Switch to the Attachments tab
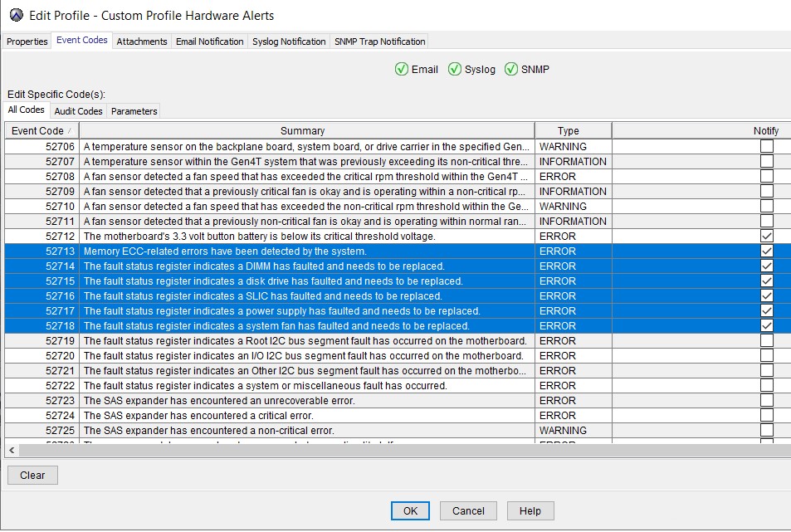Screen dimensions: 791x532 pos(142,41)
